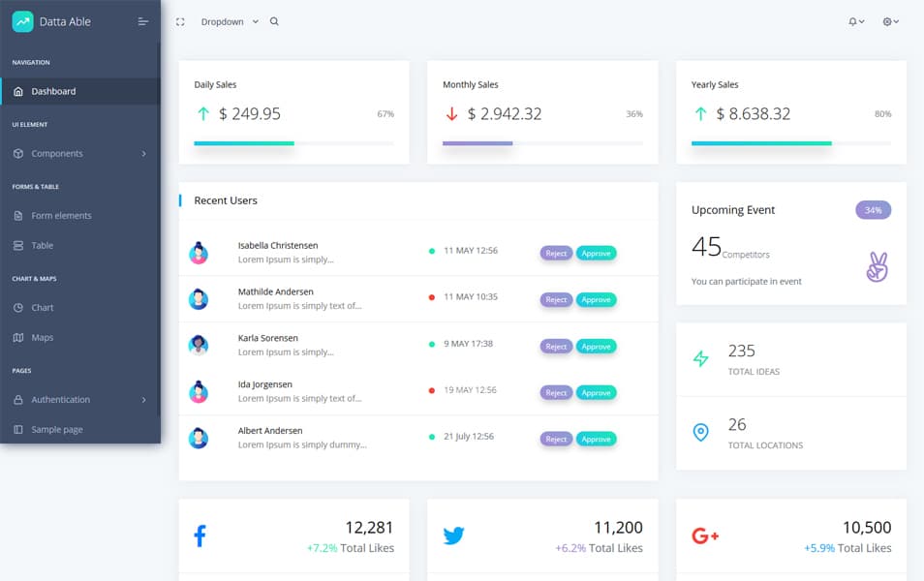Click the Table sidebar icon

click(18, 245)
